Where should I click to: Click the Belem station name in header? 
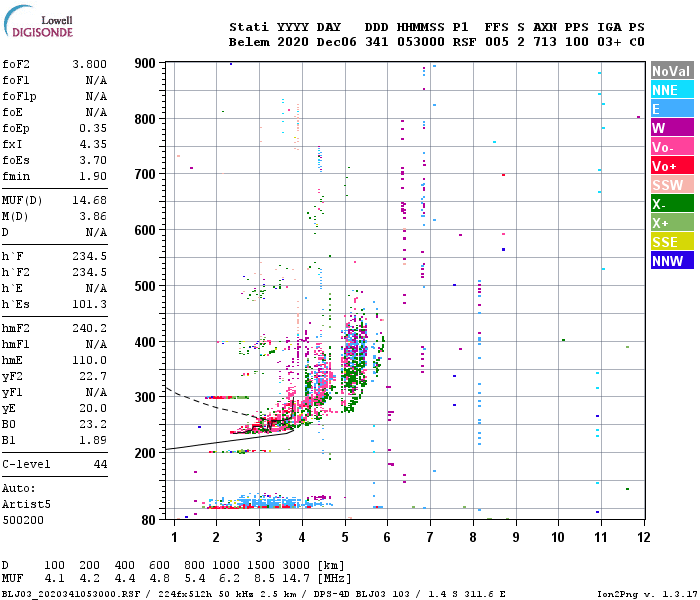coord(249,42)
